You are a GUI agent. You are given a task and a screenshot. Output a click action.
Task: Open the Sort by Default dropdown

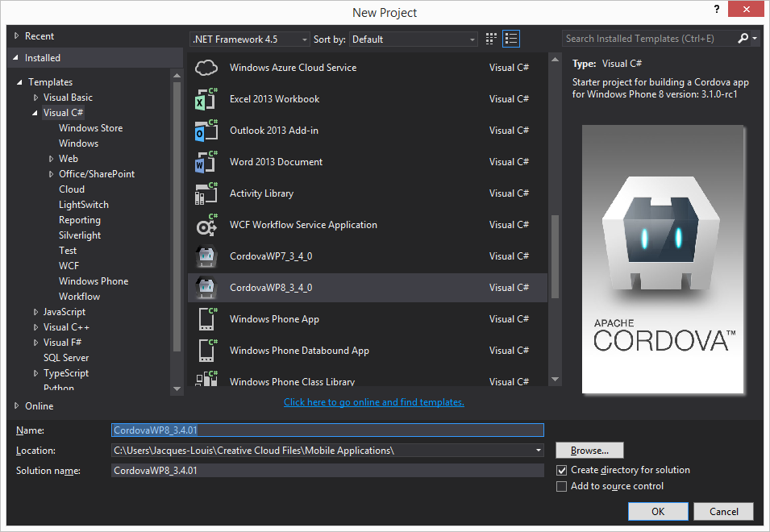[x=414, y=39]
